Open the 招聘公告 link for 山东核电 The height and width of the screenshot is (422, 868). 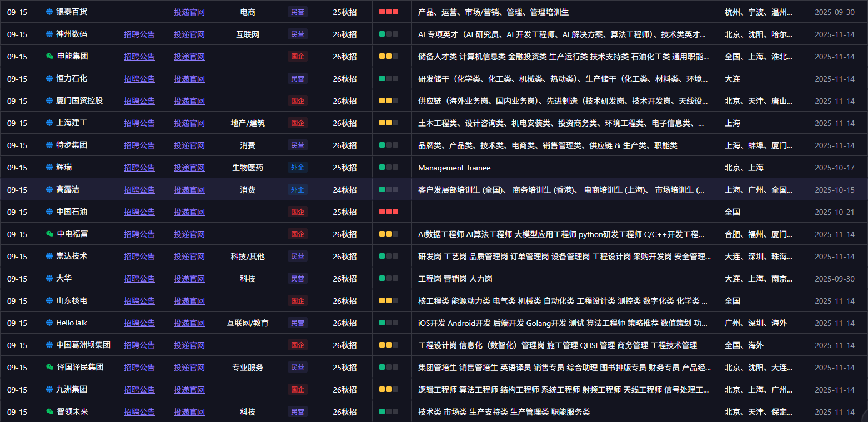pyautogui.click(x=139, y=300)
